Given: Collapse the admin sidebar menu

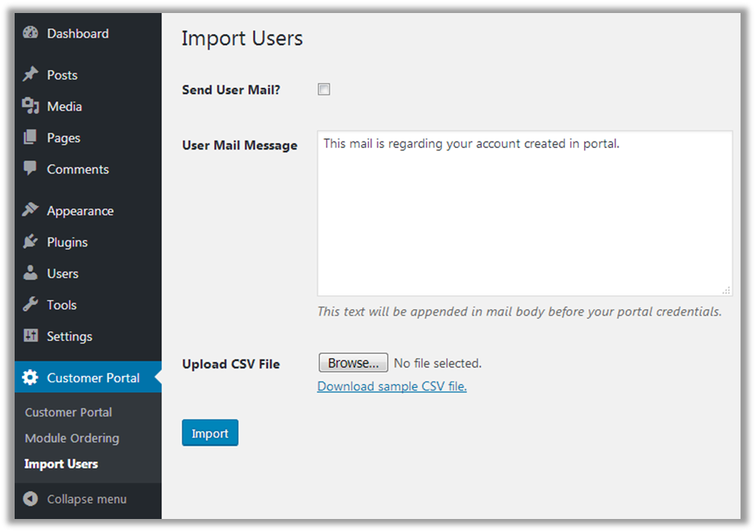Looking at the screenshot, I should pyautogui.click(x=75, y=499).
